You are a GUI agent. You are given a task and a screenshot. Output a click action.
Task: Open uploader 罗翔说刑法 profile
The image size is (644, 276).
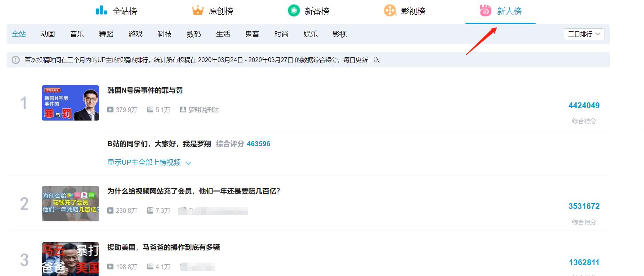204,110
